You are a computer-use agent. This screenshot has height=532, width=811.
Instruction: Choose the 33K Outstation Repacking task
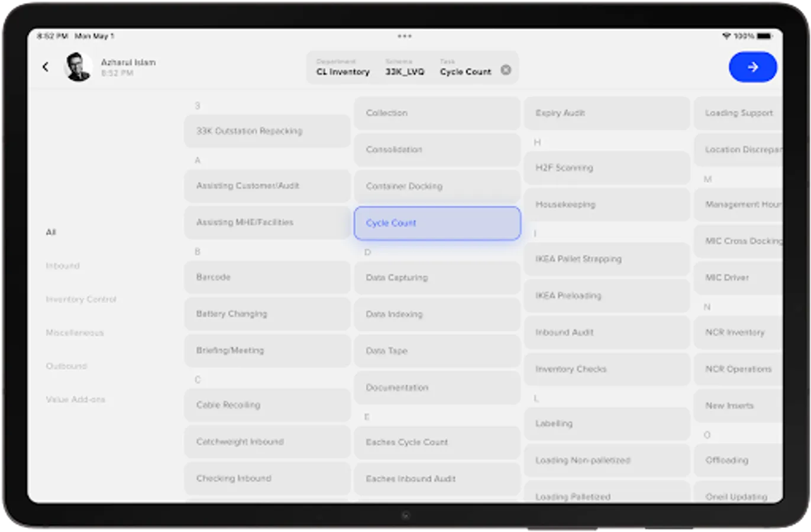pos(267,131)
